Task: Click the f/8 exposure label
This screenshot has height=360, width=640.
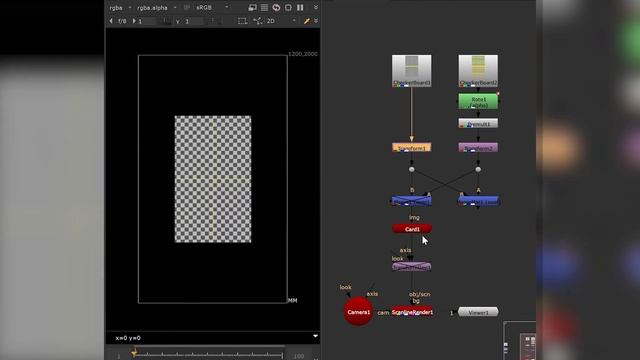Action: [x=122, y=21]
